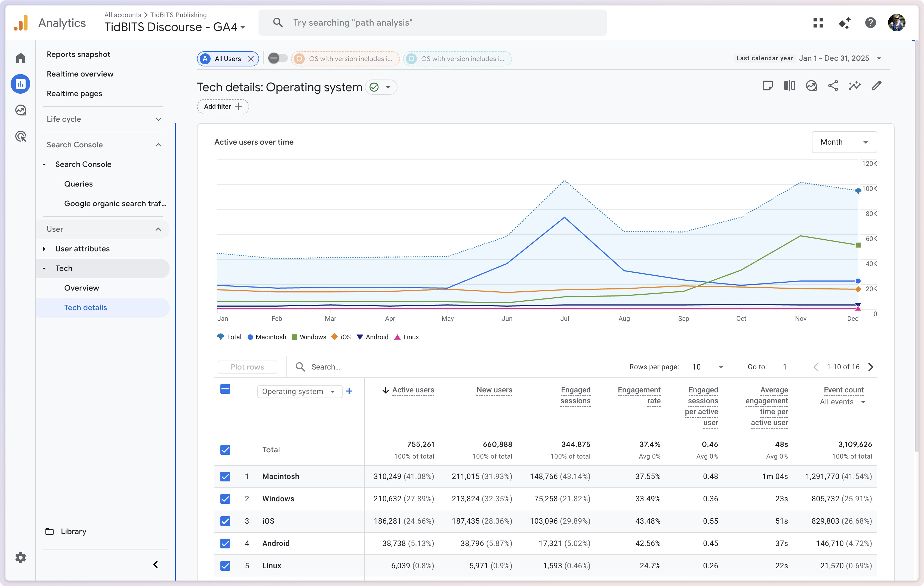Screen dimensions: 924x586
Task: Select the Explore icon in left sidebar
Action: coord(20,110)
